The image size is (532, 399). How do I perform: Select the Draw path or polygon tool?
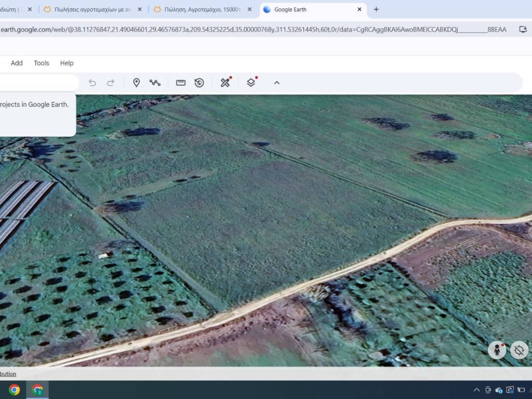(155, 83)
